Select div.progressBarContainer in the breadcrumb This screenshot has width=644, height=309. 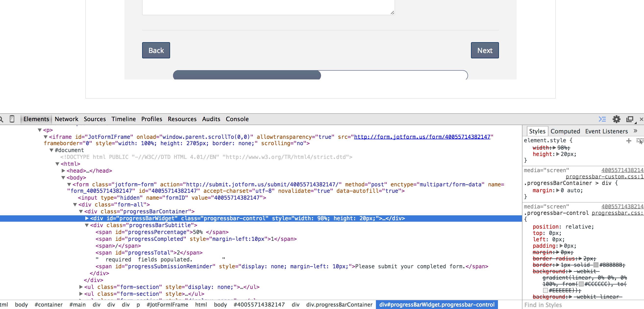[x=339, y=305]
